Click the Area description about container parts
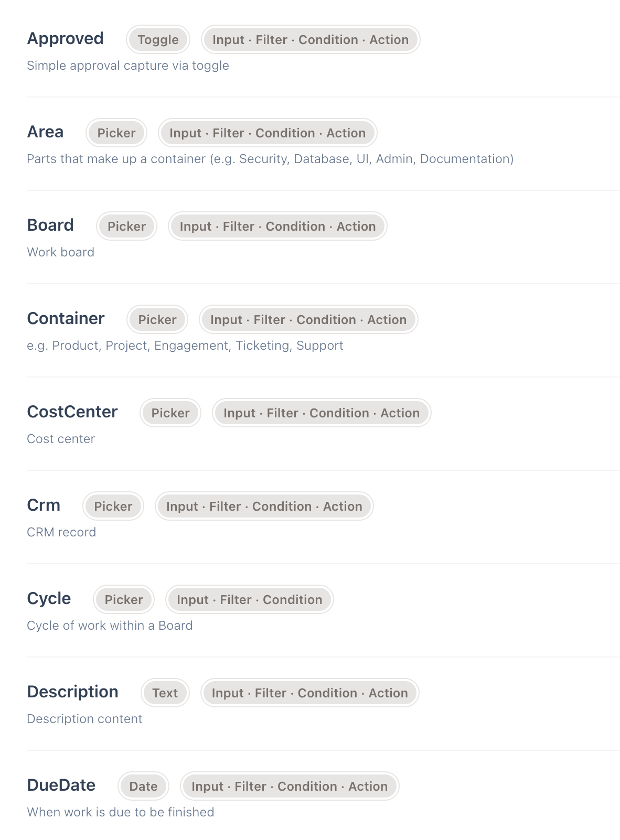 270,159
